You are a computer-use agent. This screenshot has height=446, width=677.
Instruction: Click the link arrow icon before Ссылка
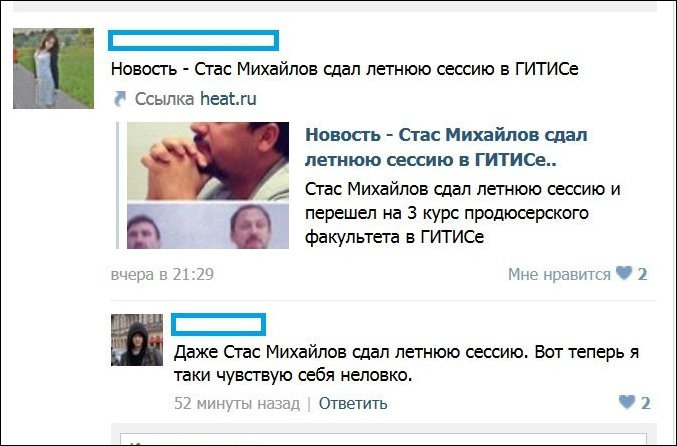[x=120, y=99]
